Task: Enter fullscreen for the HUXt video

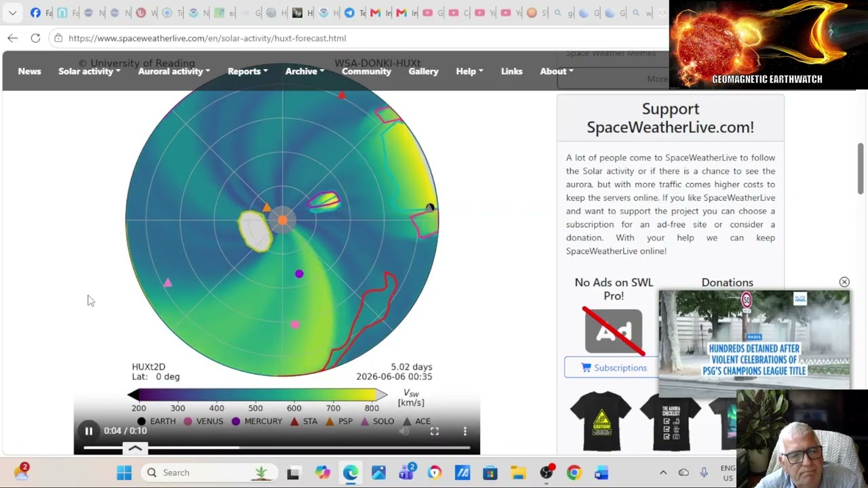Action: click(x=435, y=431)
